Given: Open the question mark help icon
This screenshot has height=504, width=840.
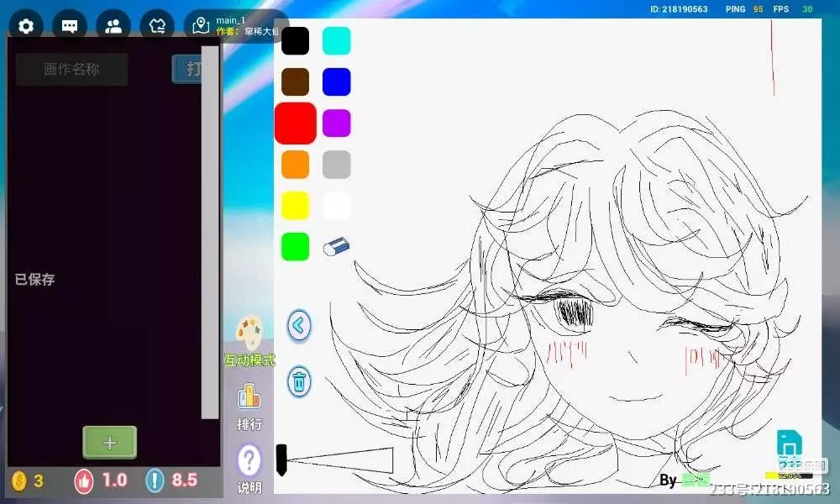Looking at the screenshot, I should 249,460.
